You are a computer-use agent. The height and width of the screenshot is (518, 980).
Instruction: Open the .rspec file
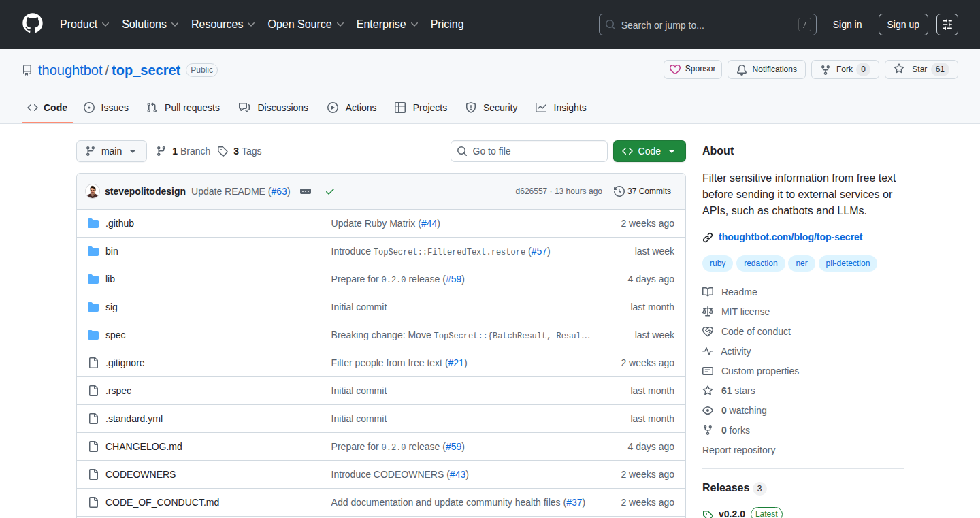click(118, 391)
